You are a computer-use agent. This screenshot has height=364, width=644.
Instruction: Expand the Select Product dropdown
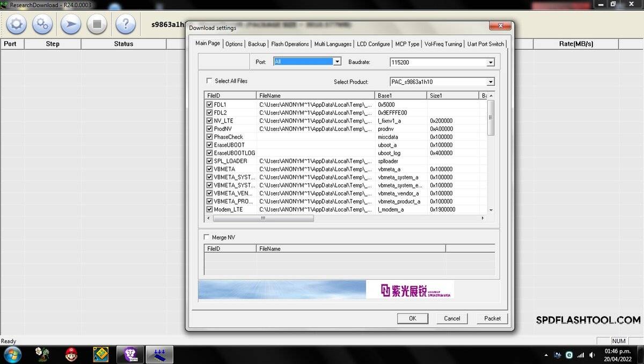491,82
